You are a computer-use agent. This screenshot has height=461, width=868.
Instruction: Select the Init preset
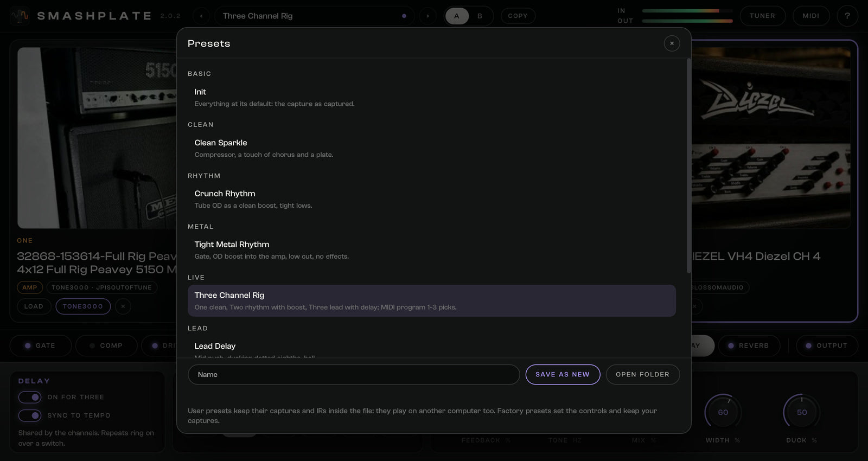click(432, 97)
